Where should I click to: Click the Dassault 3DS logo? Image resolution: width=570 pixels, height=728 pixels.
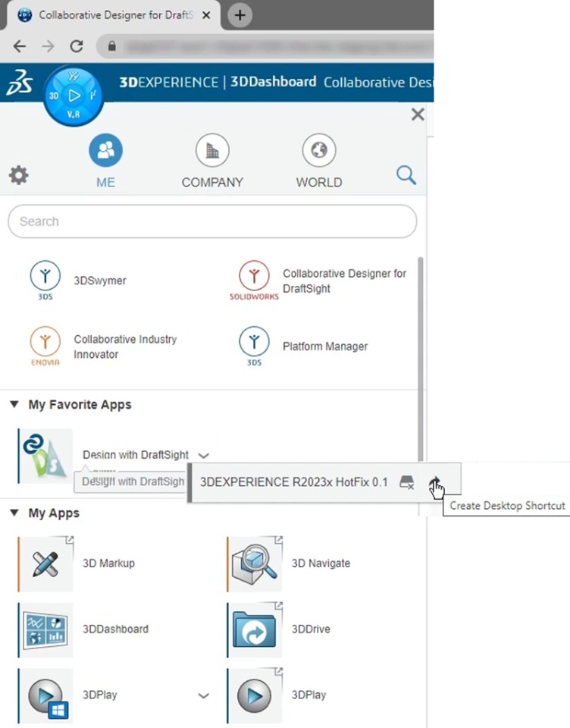click(19, 82)
